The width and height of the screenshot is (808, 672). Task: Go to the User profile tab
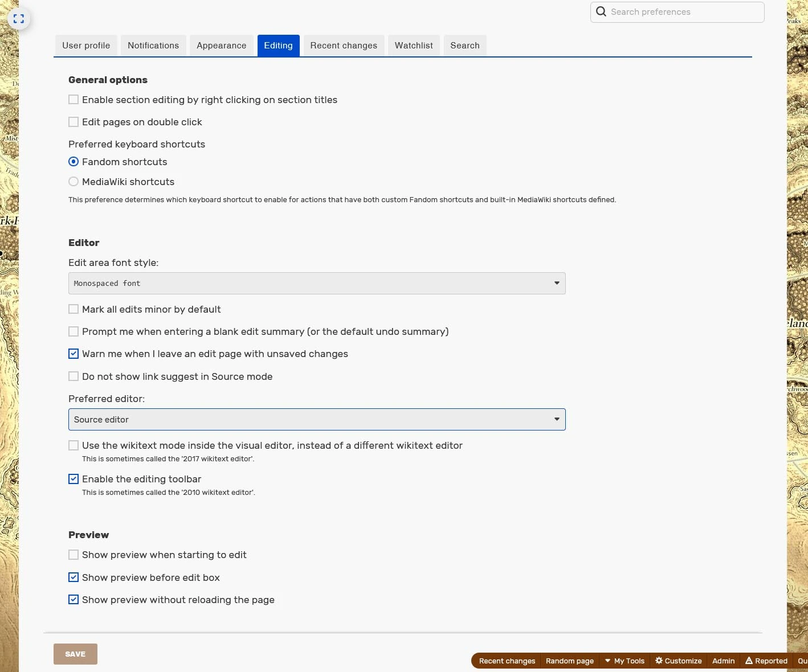(x=86, y=46)
